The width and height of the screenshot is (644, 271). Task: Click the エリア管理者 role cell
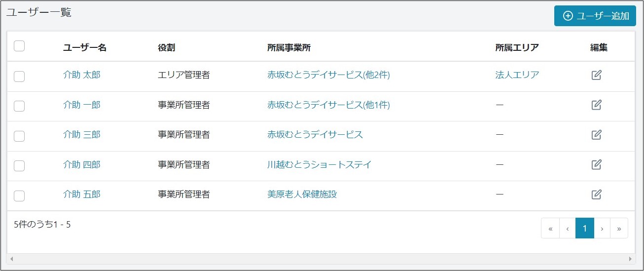pyautogui.click(x=184, y=75)
